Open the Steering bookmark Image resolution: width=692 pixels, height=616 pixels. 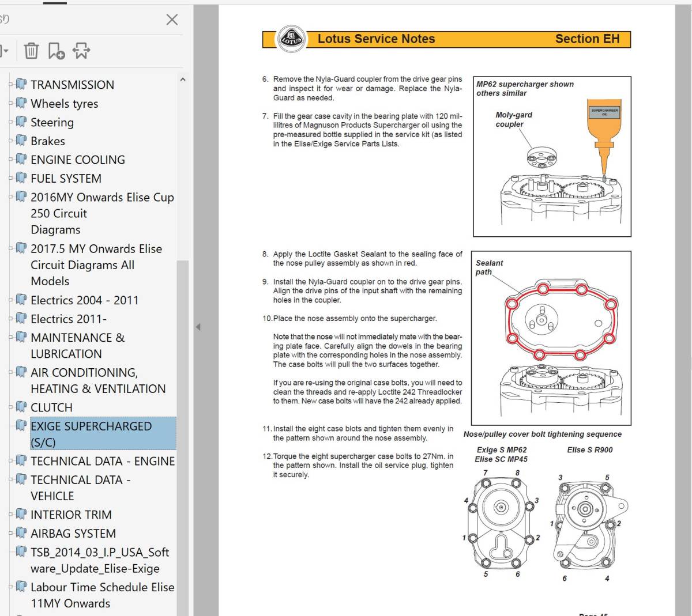pyautogui.click(x=52, y=122)
